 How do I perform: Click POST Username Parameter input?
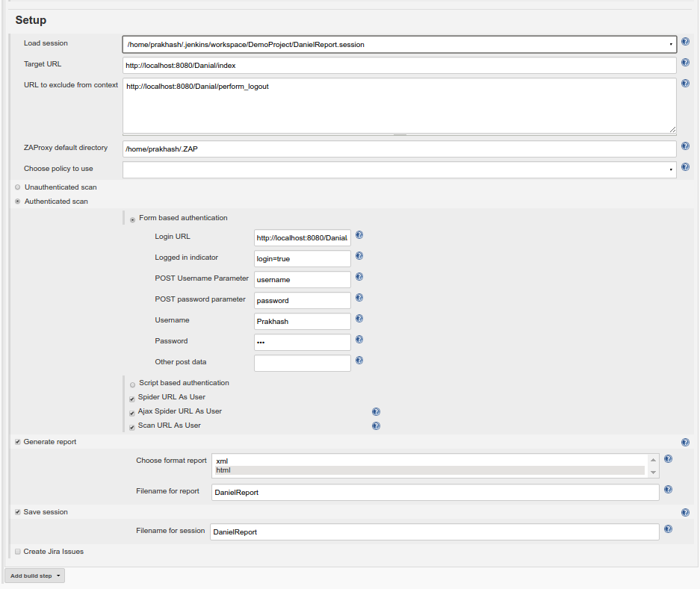tap(303, 279)
